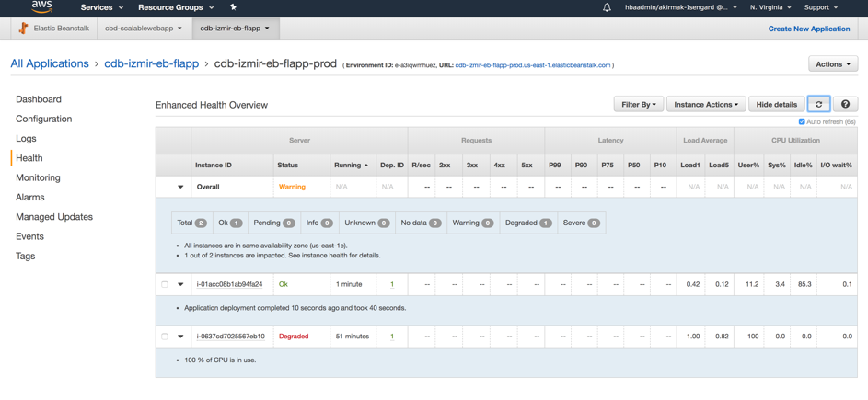The width and height of the screenshot is (868, 400).
Task: Click the Degraded status text
Action: coord(294,337)
